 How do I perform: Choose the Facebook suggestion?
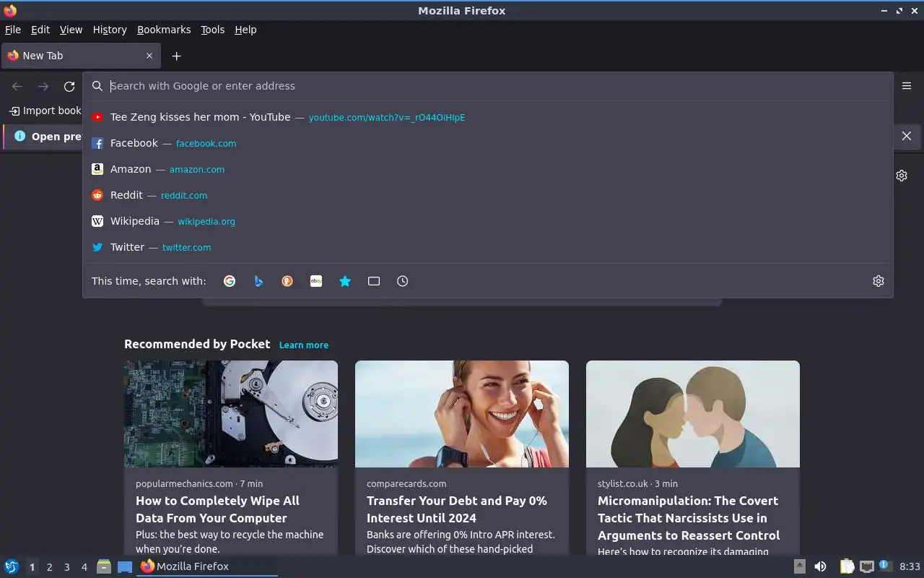[x=488, y=143]
